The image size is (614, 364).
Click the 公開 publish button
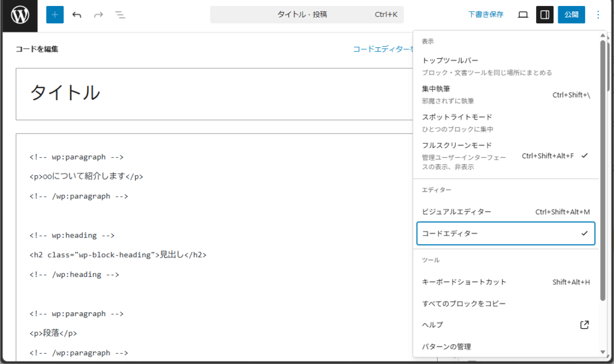coord(571,14)
